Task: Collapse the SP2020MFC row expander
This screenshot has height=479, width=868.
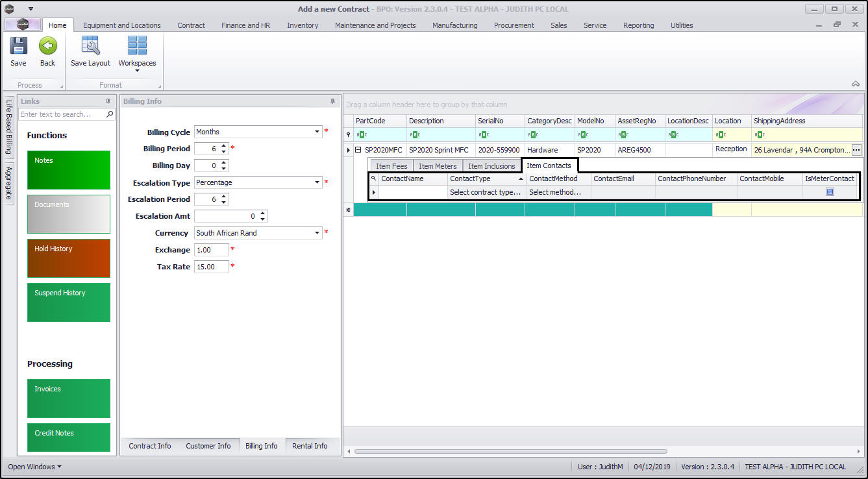Action: (x=358, y=150)
